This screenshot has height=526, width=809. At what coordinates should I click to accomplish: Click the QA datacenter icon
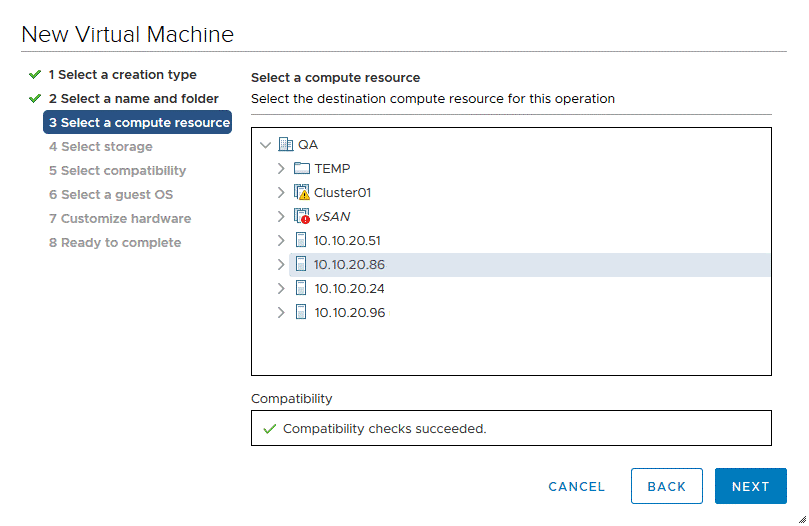(x=285, y=145)
